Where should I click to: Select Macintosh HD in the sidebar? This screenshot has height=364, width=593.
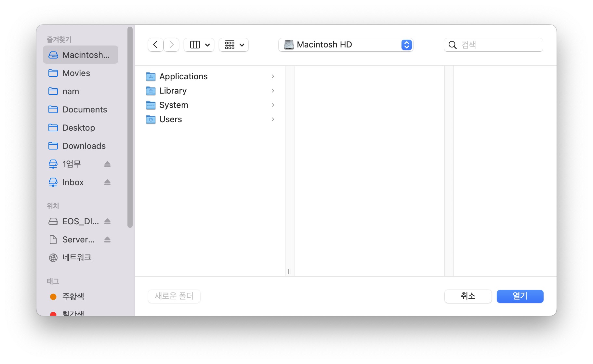pyautogui.click(x=81, y=55)
